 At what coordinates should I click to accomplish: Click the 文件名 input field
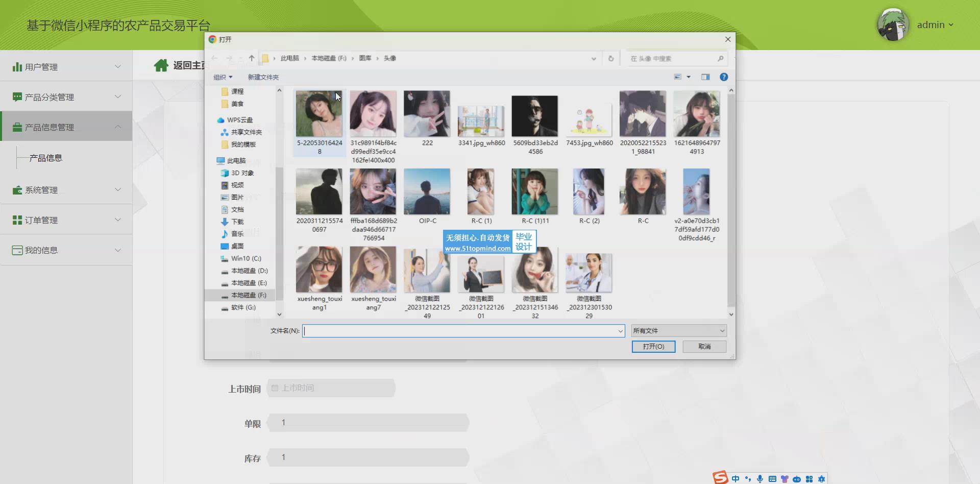coord(459,331)
